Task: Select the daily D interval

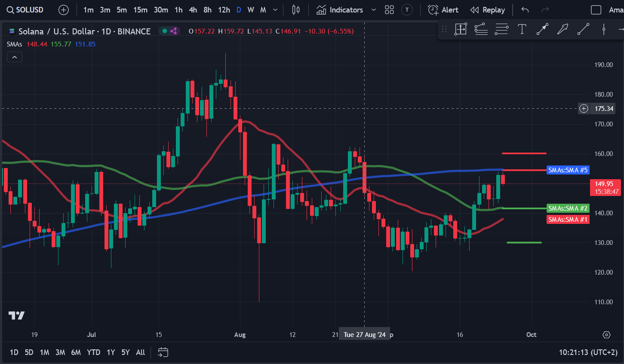Action: click(239, 10)
